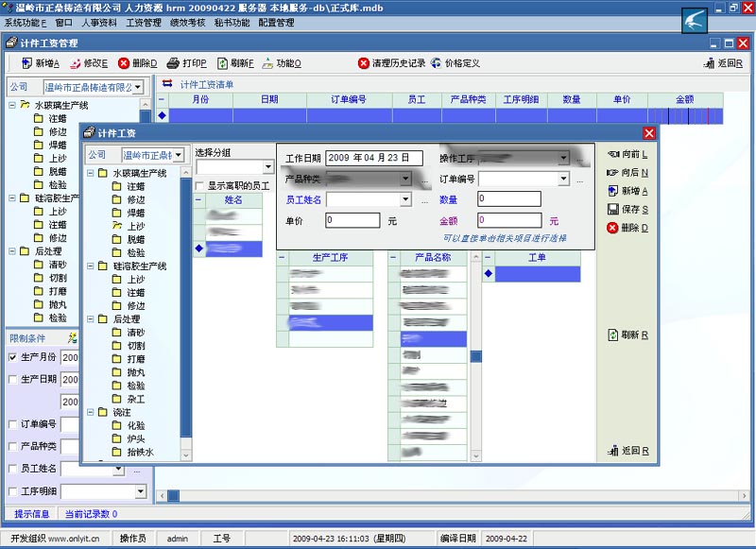
Task: Enable the 显示离职的员工 checkbox
Action: tap(200, 186)
